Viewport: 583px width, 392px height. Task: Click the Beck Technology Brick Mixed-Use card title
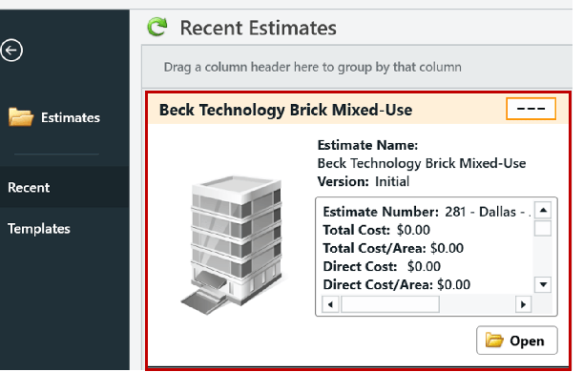pos(285,110)
